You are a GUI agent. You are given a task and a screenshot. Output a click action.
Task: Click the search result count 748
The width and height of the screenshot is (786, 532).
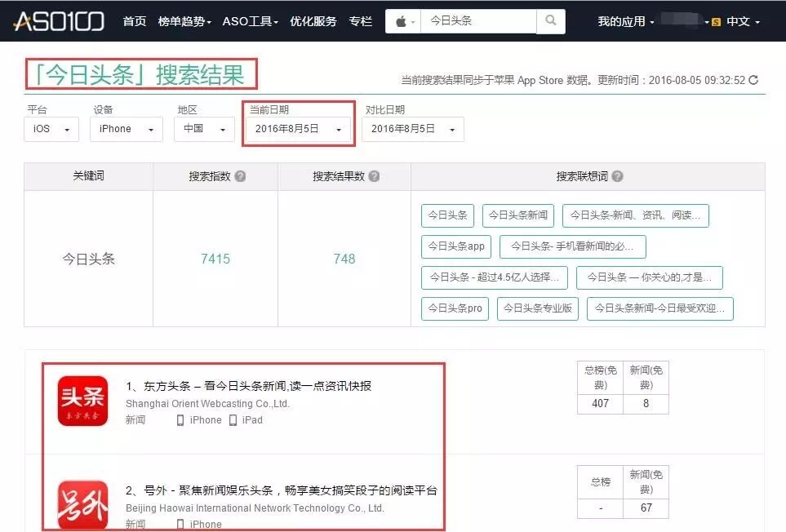[344, 259]
